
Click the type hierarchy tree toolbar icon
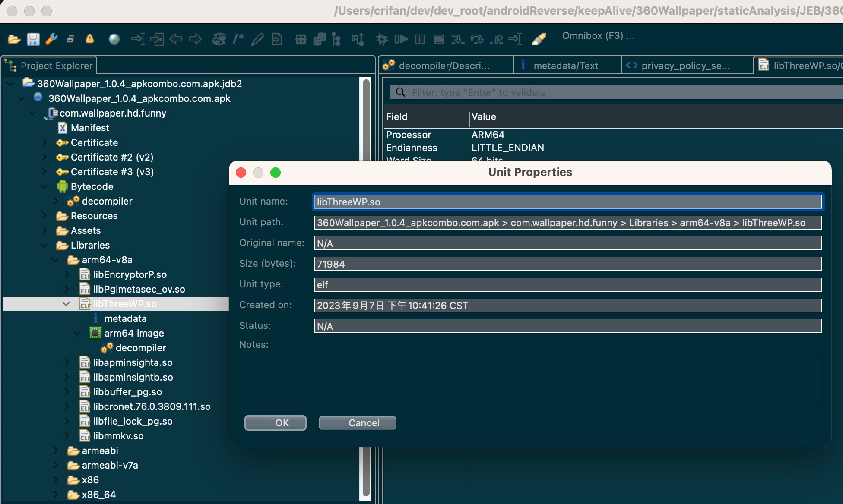(x=336, y=39)
